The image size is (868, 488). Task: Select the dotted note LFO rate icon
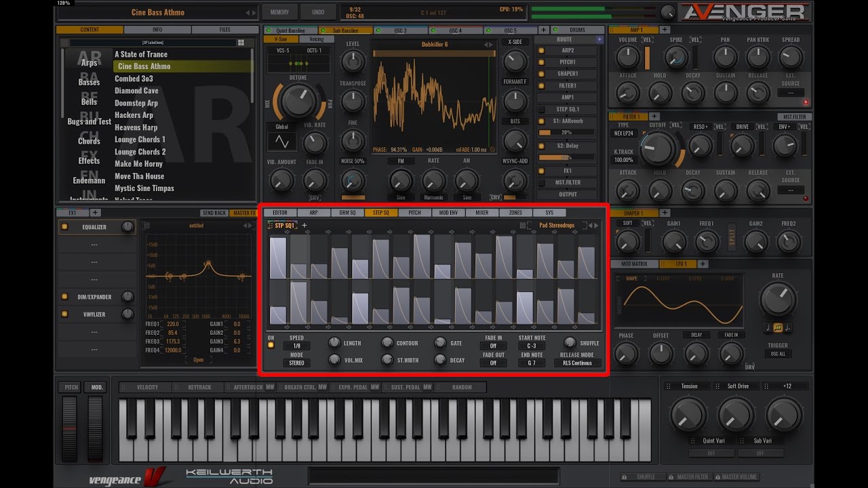pos(788,327)
